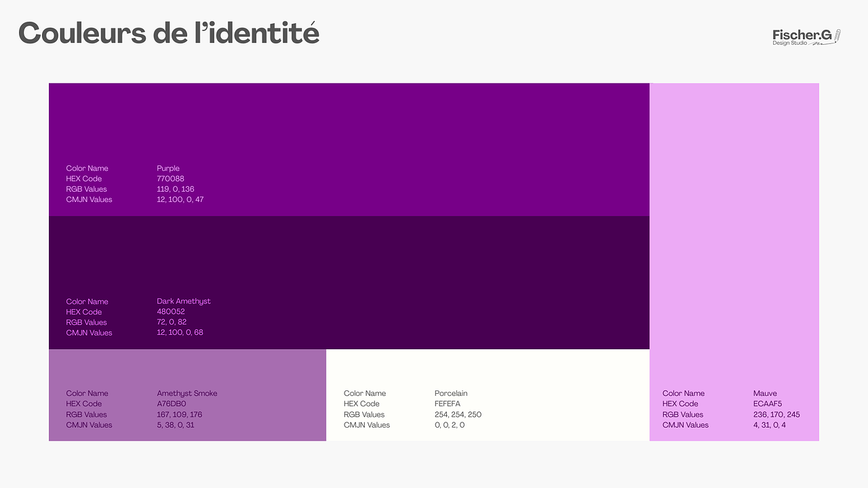Click the 'Amethyst Smoke' name label
Screen dimensions: 868x488
coord(186,394)
